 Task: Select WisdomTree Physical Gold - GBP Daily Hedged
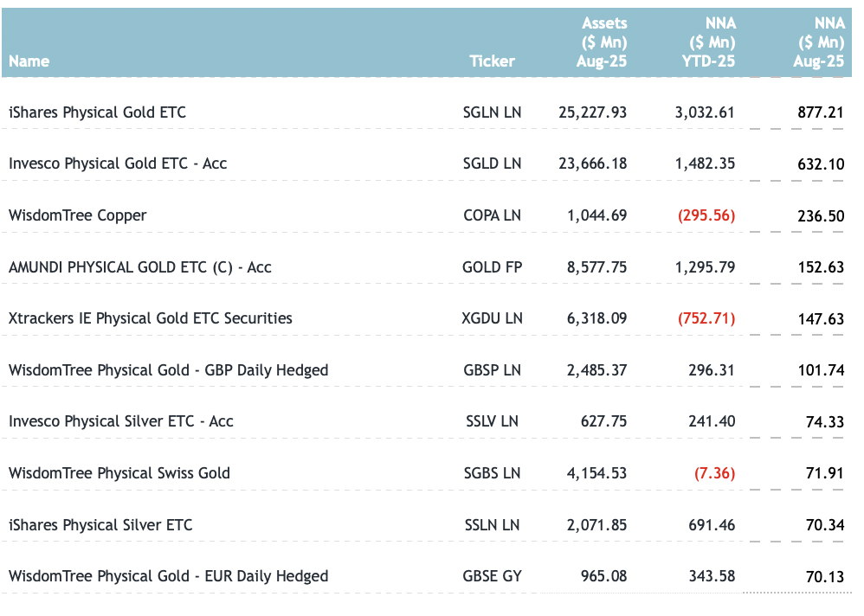pyautogui.click(x=169, y=370)
